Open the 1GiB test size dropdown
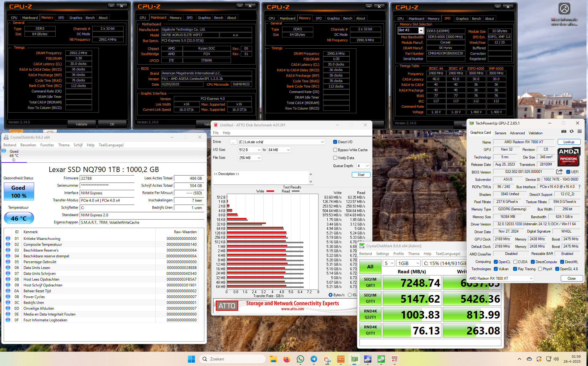This screenshot has width=588, height=366. 408,263
